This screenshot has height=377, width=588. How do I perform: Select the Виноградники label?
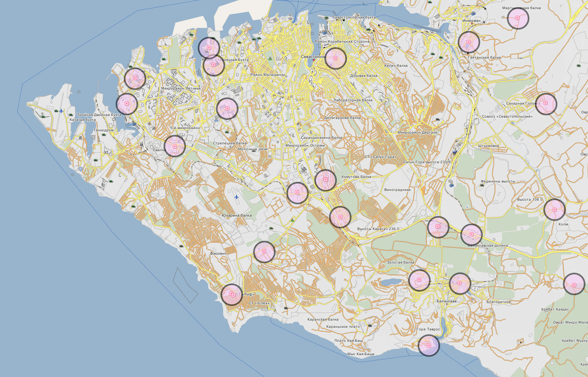click(x=397, y=190)
